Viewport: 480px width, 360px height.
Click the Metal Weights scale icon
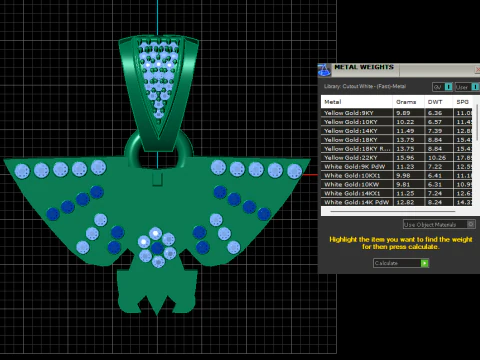point(324,69)
